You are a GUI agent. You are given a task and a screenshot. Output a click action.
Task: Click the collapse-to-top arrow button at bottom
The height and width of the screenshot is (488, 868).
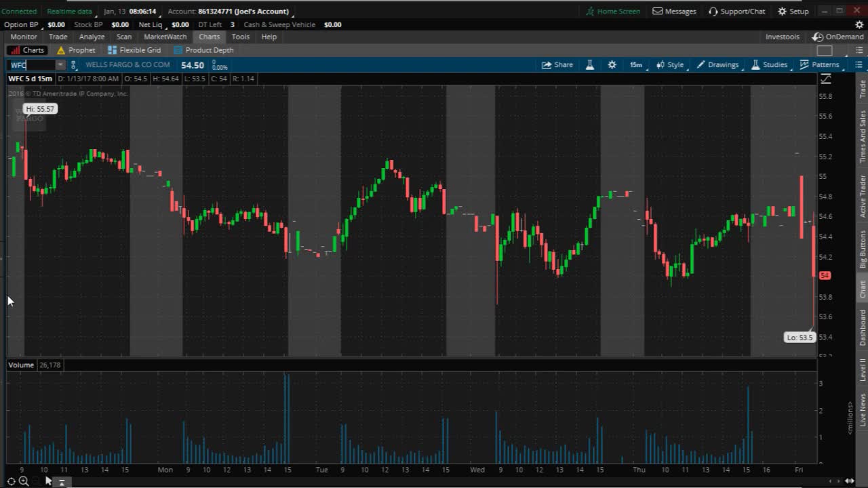click(61, 482)
